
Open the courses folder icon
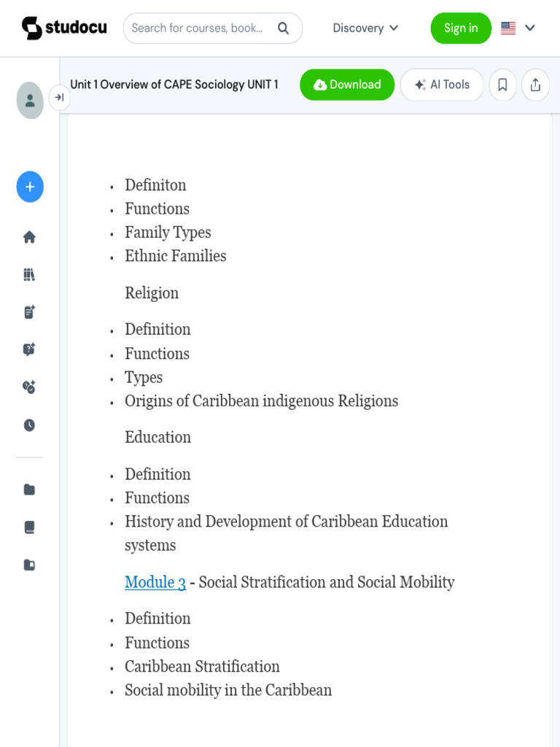tap(29, 489)
